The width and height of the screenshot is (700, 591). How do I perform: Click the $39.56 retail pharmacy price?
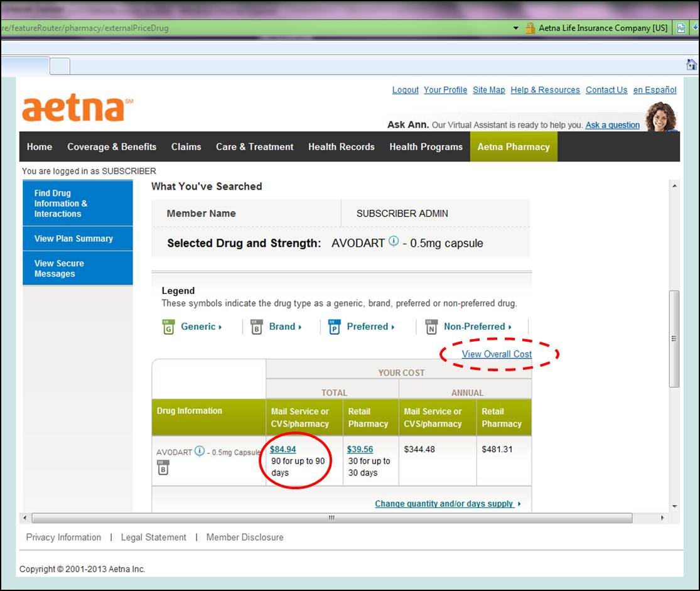(x=360, y=449)
